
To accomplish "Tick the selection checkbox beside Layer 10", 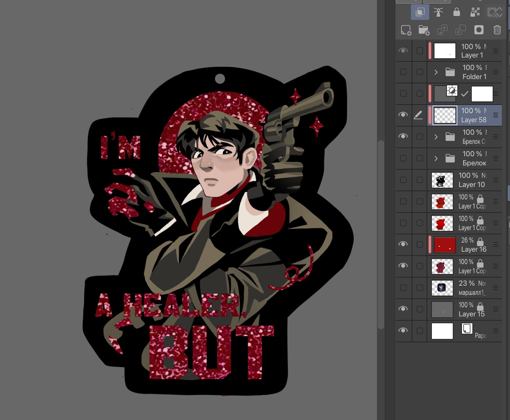I will click(420, 180).
